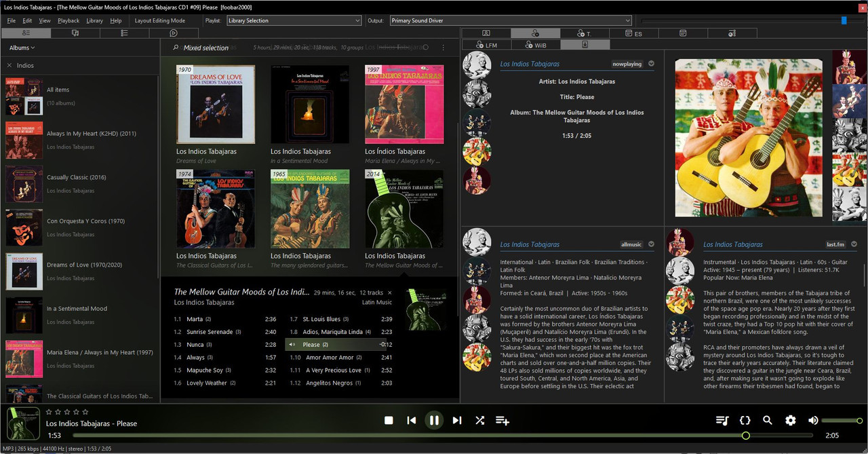This screenshot has width=868, height=454.
Task: Open the View menu
Action: tap(45, 20)
